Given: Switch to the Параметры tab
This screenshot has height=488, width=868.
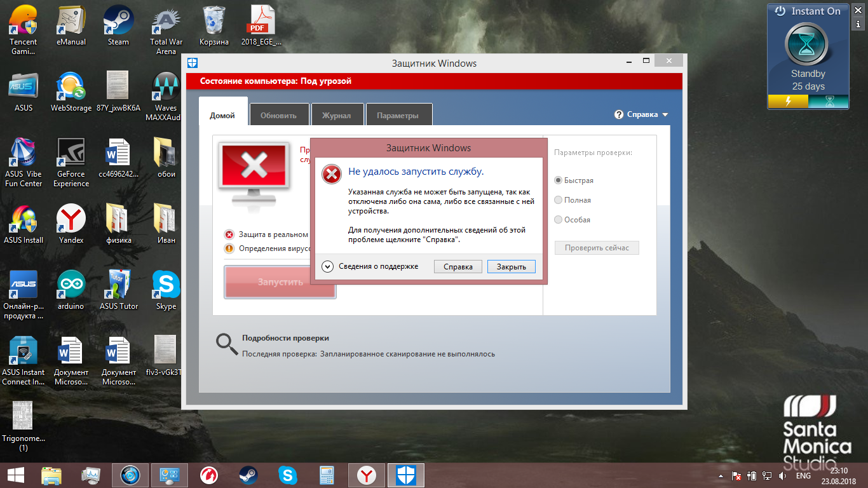Looking at the screenshot, I should [x=398, y=116].
